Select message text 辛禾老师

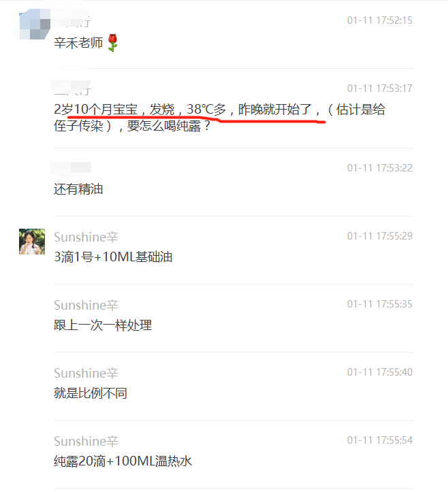coord(78,43)
